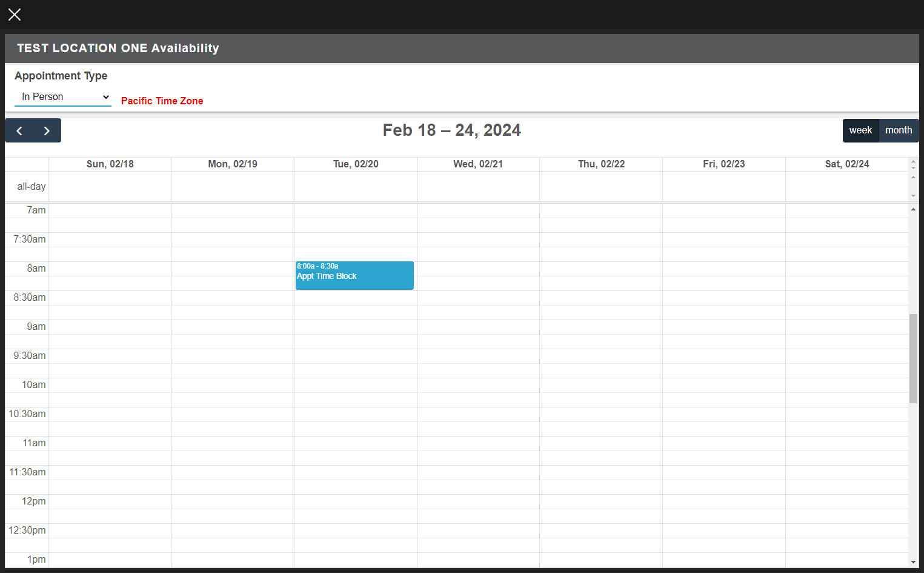Go to previous week with left chevron

19,131
